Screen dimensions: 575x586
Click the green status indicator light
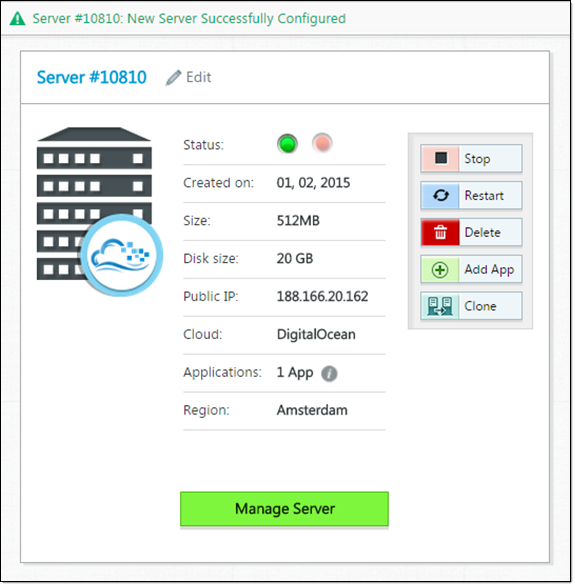[x=288, y=144]
